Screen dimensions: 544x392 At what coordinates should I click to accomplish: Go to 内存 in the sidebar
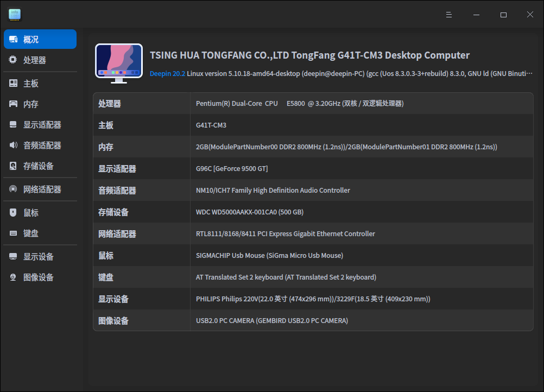pyautogui.click(x=40, y=104)
